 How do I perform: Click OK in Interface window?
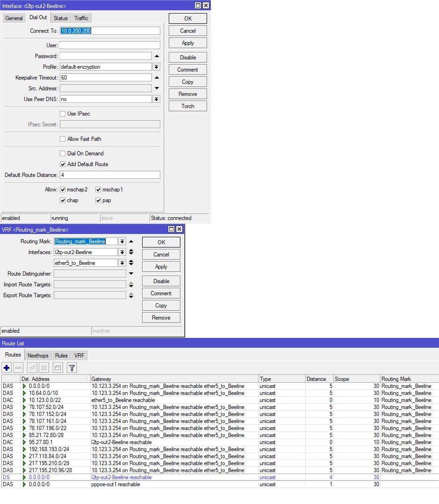click(188, 19)
